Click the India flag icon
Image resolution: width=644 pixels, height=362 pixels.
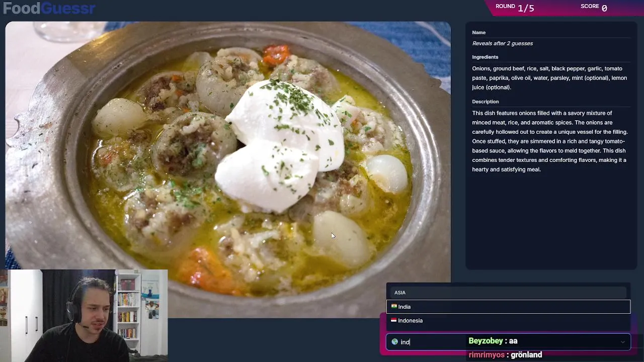tap(394, 306)
